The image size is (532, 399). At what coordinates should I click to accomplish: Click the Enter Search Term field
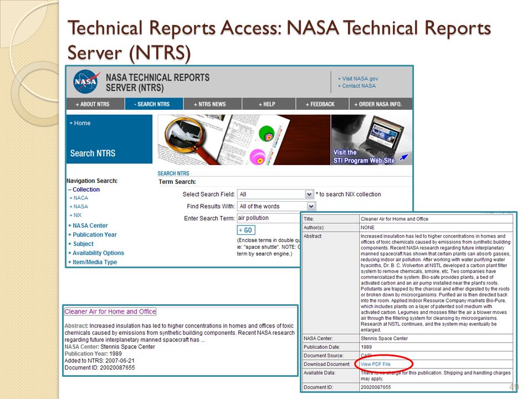coord(269,218)
